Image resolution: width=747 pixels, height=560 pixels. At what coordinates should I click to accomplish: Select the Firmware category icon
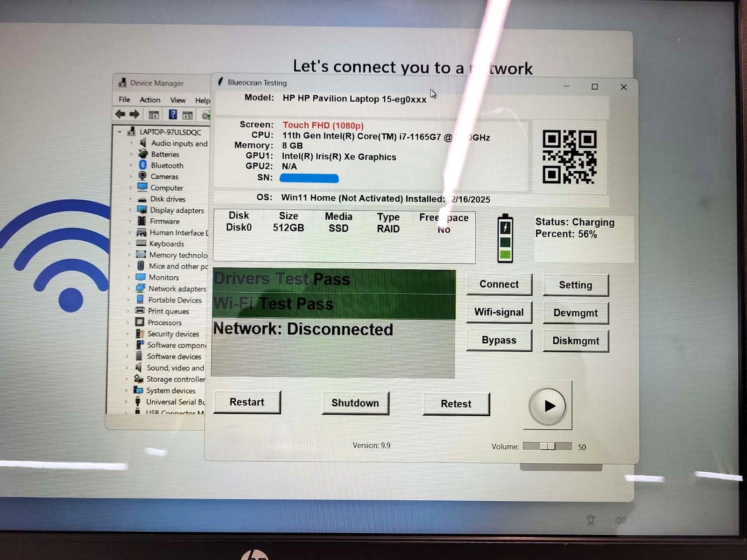tap(142, 221)
